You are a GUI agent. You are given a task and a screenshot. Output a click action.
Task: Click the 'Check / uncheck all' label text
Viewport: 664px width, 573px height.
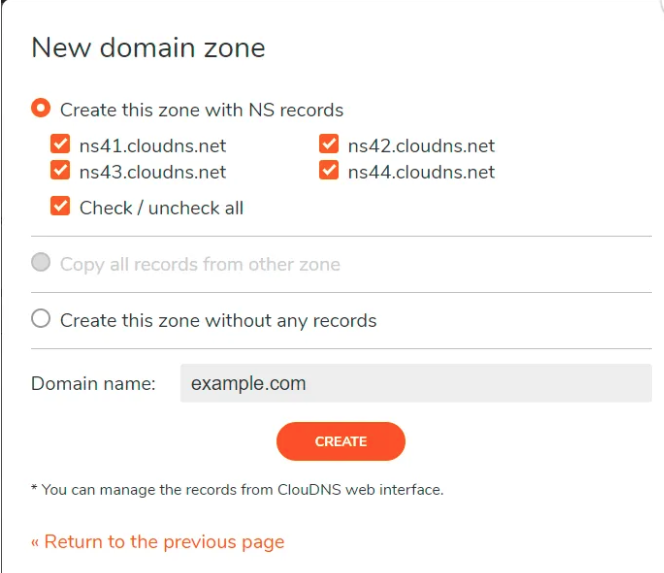click(162, 208)
